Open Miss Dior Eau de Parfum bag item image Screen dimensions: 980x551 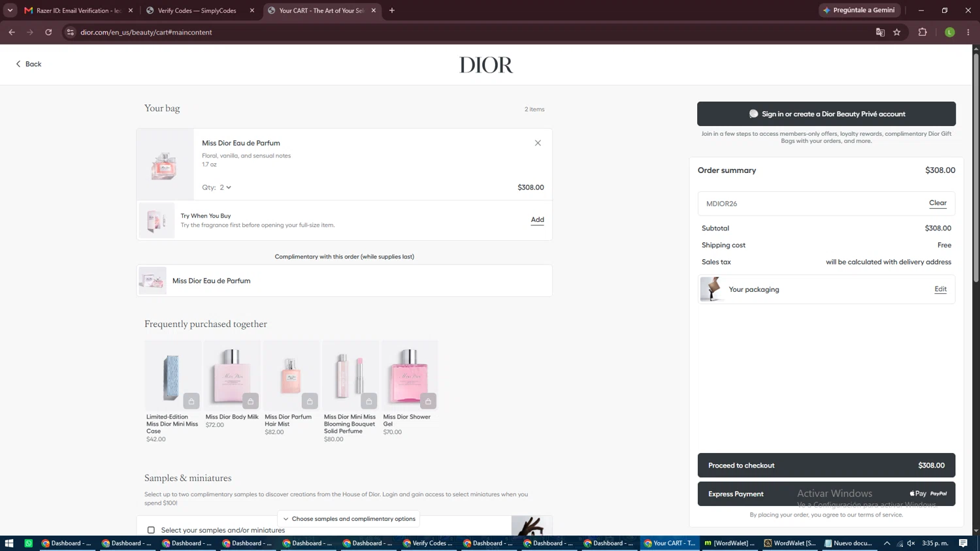pos(165,165)
